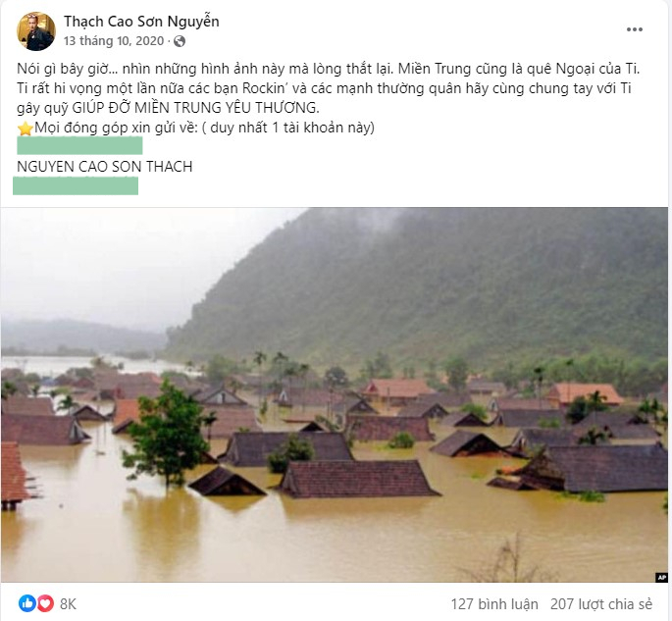Open the 8K reactions list
The height and width of the screenshot is (621, 672).
pyautogui.click(x=68, y=602)
